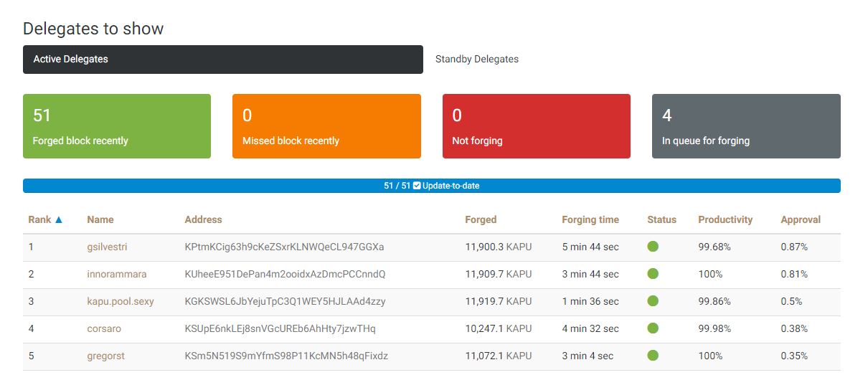Sort table by Address column

pyautogui.click(x=203, y=219)
